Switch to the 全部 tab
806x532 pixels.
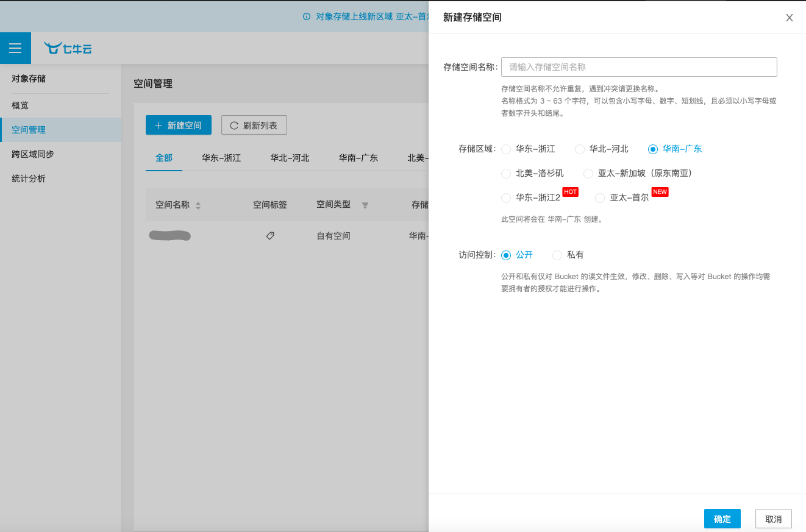point(164,158)
